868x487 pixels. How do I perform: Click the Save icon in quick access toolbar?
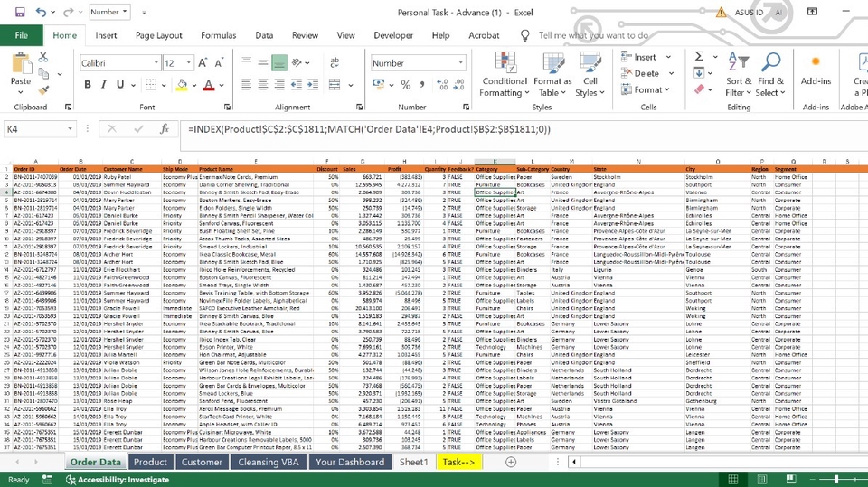20,12
